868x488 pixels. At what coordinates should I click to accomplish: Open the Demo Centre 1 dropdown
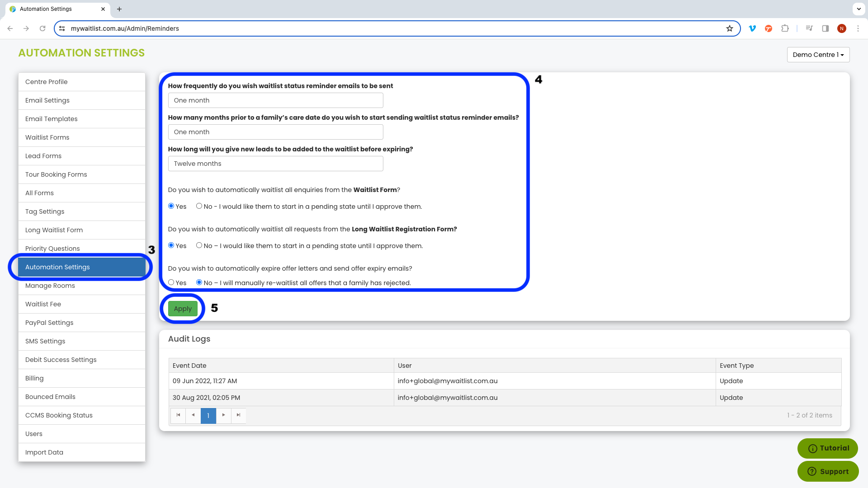[818, 55]
